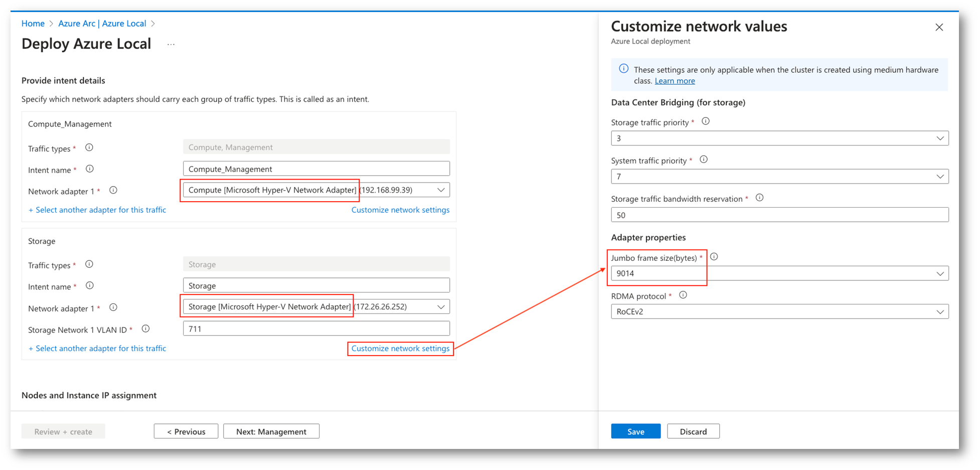Open the ellipsis menu beside Deploy Azure Local
This screenshot has width=980, height=470.
(171, 45)
